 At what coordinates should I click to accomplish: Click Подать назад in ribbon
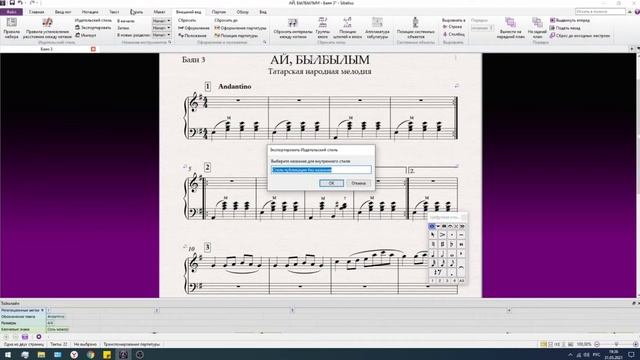coord(565,28)
